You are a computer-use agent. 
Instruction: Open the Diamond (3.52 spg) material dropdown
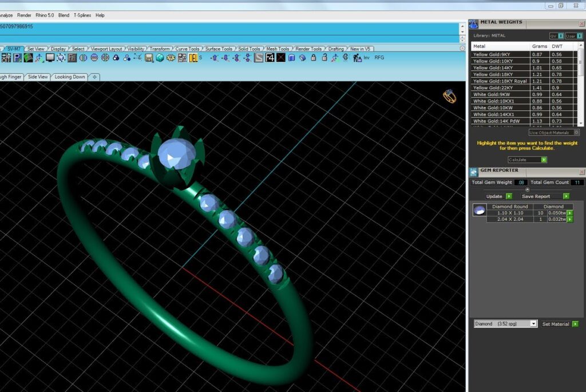pos(533,324)
